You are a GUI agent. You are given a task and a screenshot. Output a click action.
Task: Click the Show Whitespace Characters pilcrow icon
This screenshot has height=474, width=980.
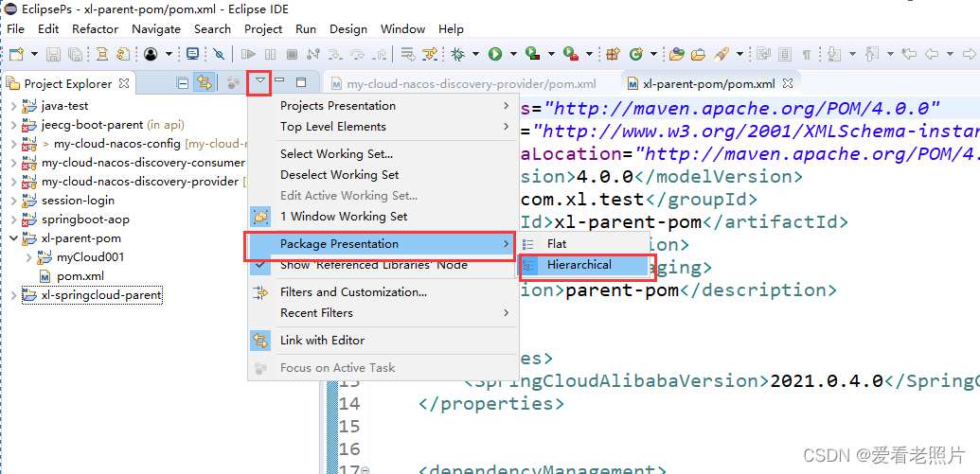[x=807, y=54]
